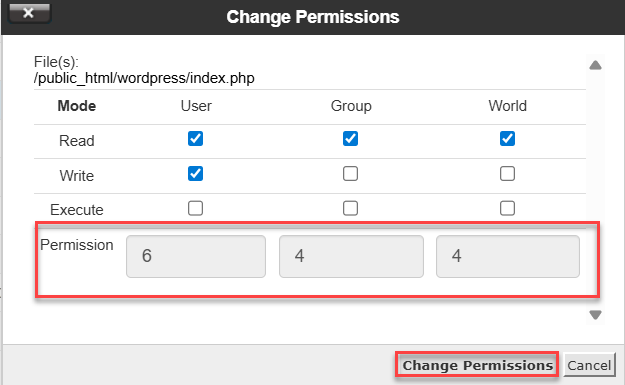625x385 pixels.
Task: Click the scroll down arrow
Action: [x=596, y=315]
